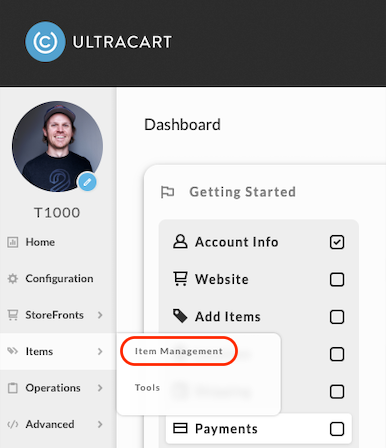Open Tools in the Items flyout
This screenshot has width=386, height=448.
pos(147,388)
